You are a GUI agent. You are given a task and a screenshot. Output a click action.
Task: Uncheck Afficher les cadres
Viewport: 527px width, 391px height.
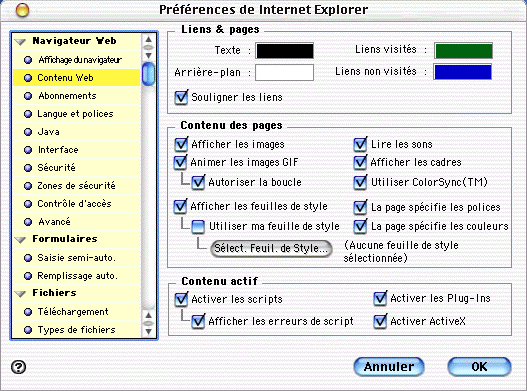[x=360, y=162]
